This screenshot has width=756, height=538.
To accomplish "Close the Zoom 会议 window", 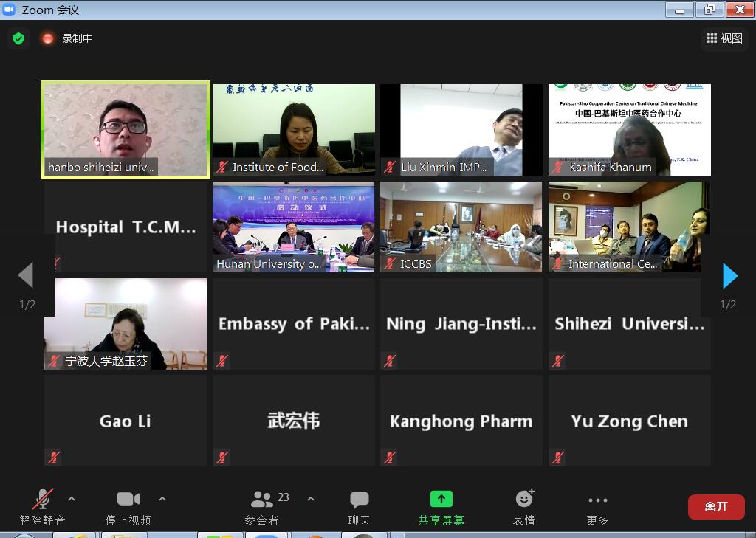I will click(x=740, y=10).
